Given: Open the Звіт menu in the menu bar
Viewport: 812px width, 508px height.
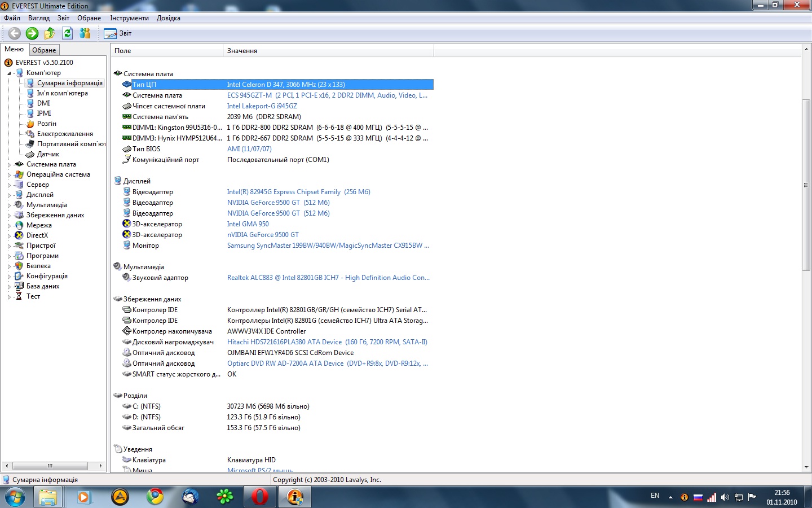Looking at the screenshot, I should point(63,18).
